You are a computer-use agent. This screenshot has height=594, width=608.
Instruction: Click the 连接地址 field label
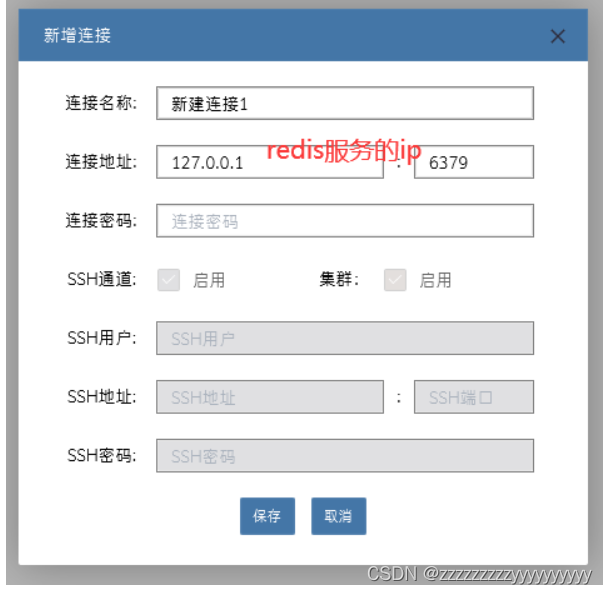(101, 162)
